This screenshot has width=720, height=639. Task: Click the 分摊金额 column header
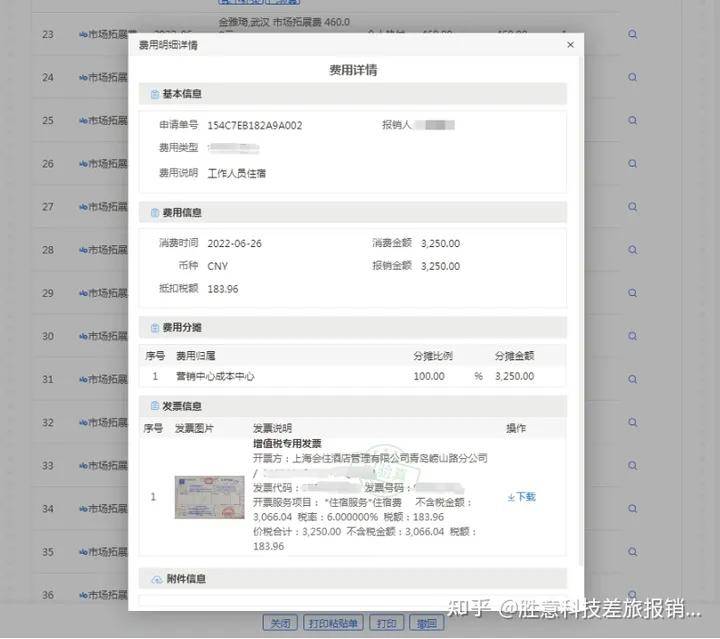pos(514,356)
